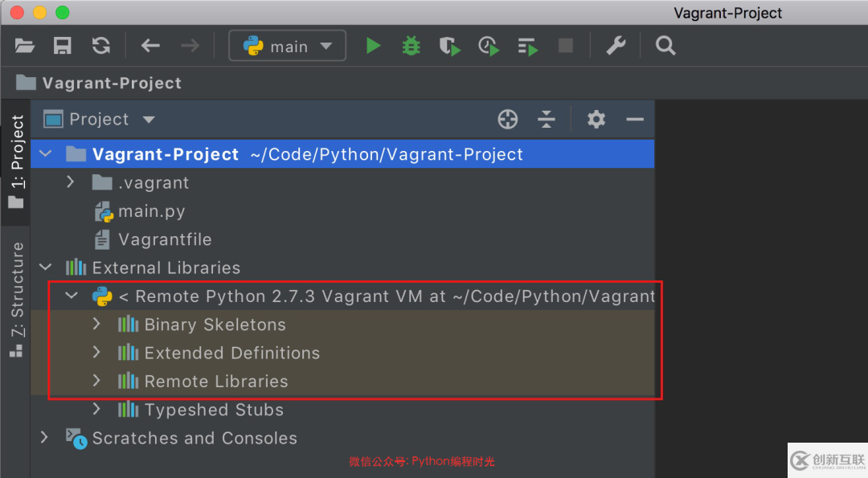Expand the Binary Skeletons node
Screen dimensions: 868x478
click(96, 325)
